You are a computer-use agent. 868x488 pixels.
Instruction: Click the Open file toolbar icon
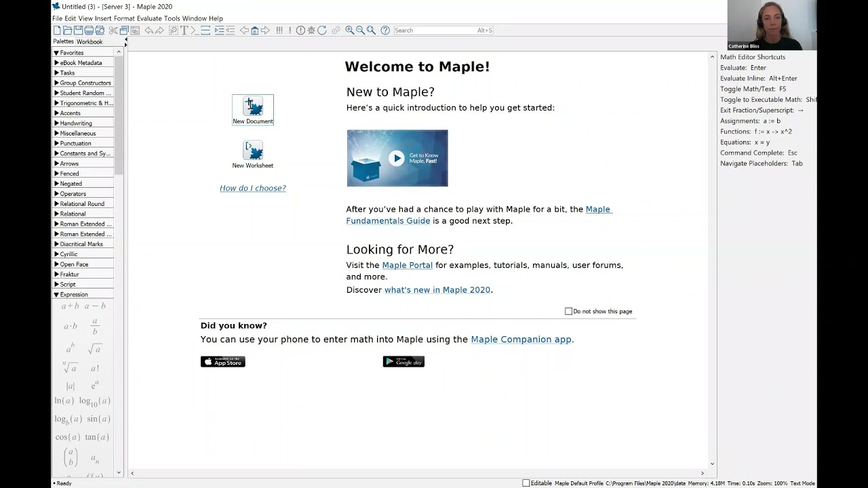coord(67,30)
